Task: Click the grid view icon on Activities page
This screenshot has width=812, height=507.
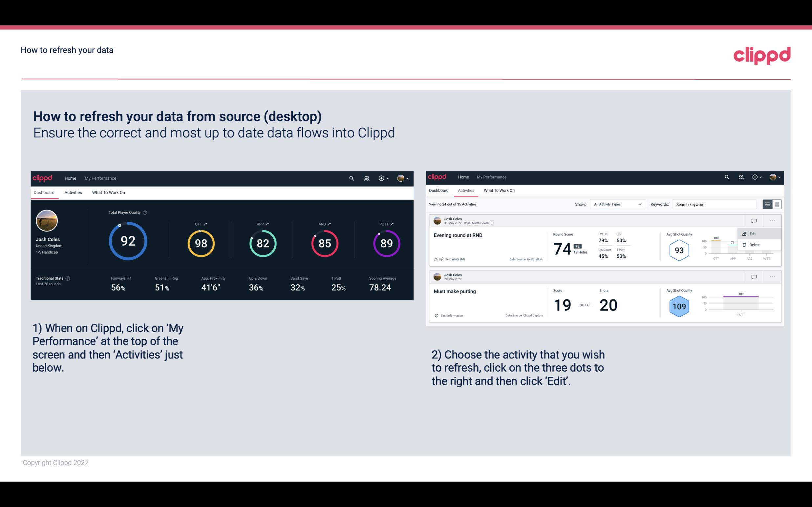Action: click(x=776, y=204)
